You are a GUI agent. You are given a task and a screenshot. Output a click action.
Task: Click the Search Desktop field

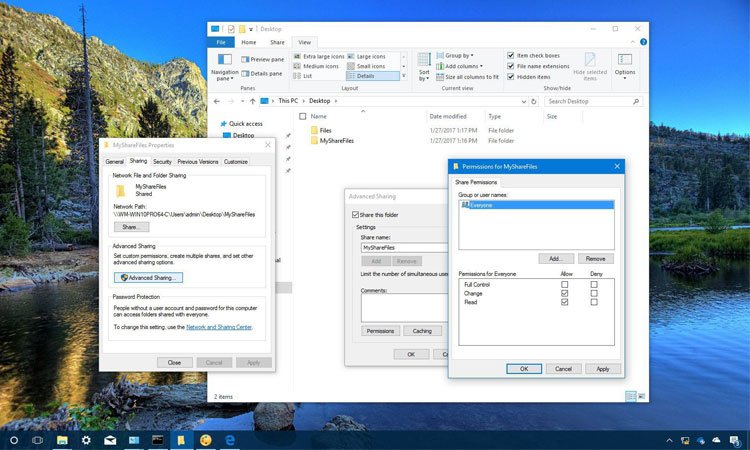tap(592, 101)
